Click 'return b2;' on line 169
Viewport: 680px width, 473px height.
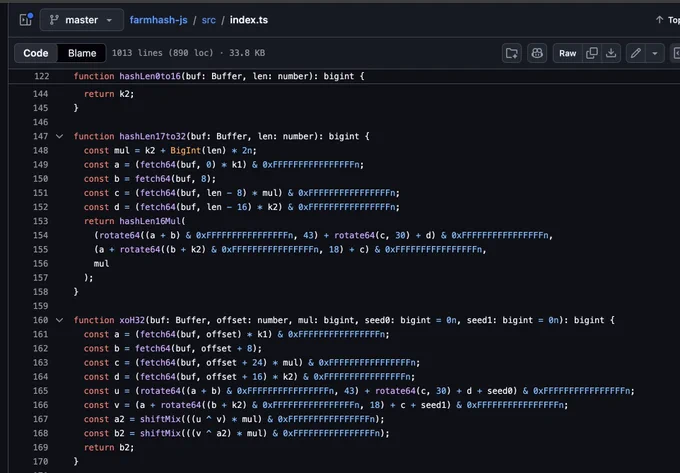pos(109,447)
